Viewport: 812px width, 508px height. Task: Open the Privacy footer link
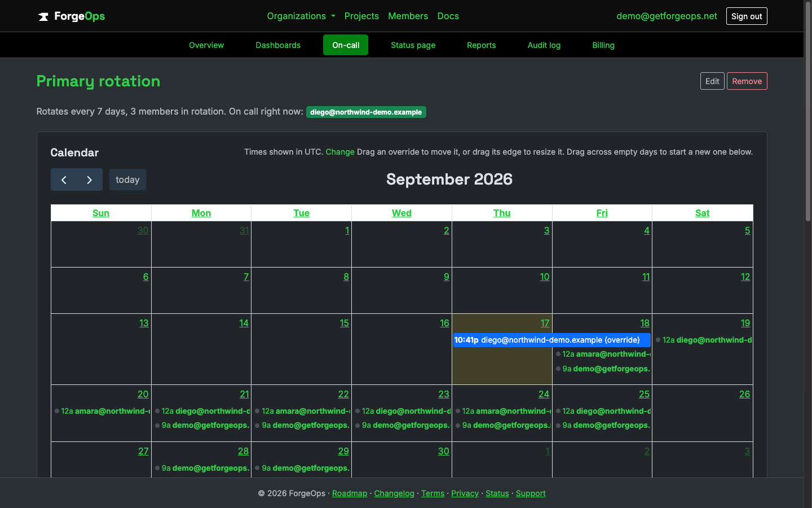pos(465,493)
